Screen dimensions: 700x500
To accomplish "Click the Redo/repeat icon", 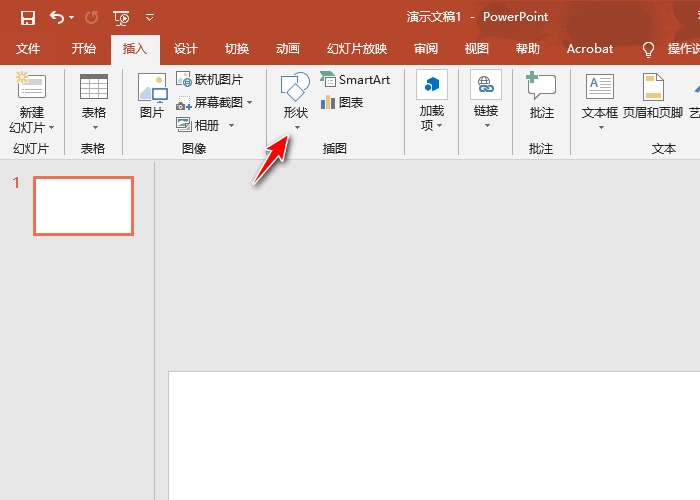I will (92, 17).
